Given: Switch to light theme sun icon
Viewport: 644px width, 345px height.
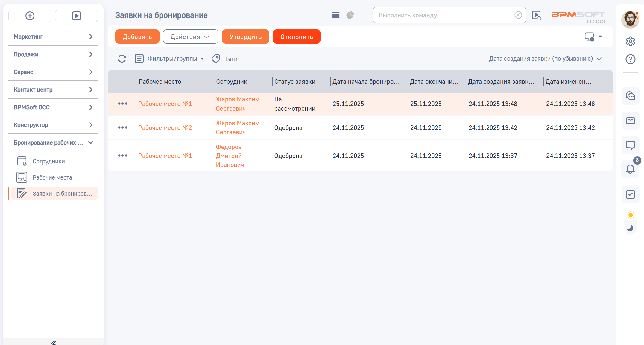Looking at the screenshot, I should coord(630,215).
